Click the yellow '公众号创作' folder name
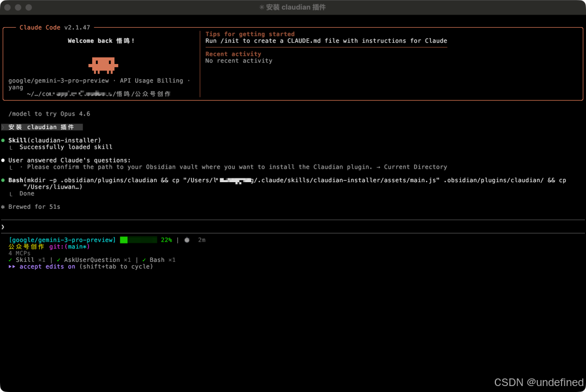Image resolution: width=586 pixels, height=392 pixels. coord(26,247)
